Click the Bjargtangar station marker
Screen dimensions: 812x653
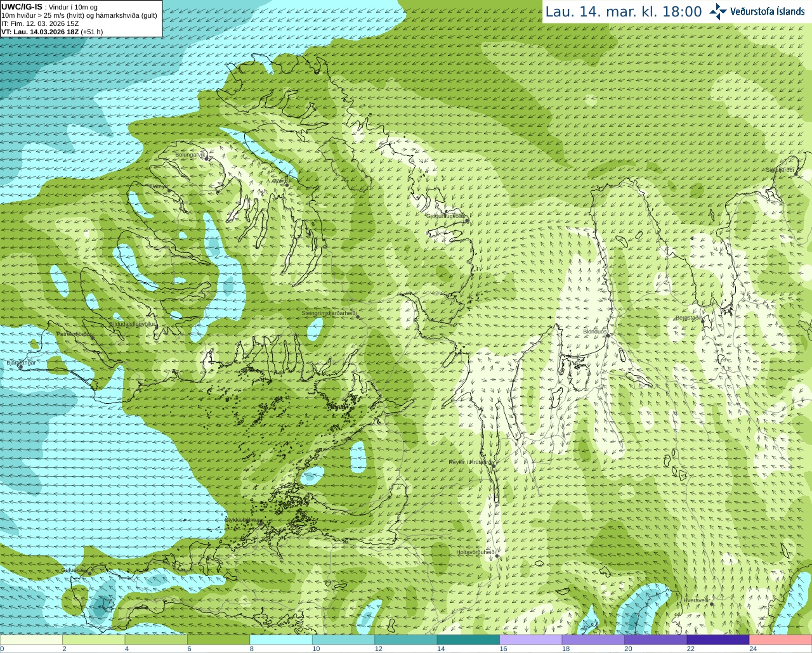[x=20, y=367]
